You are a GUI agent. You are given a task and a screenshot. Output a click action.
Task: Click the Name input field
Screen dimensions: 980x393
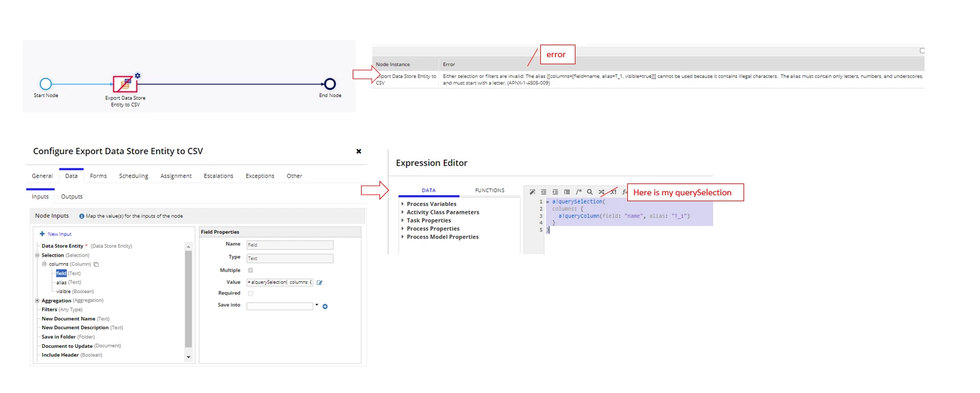290,245
